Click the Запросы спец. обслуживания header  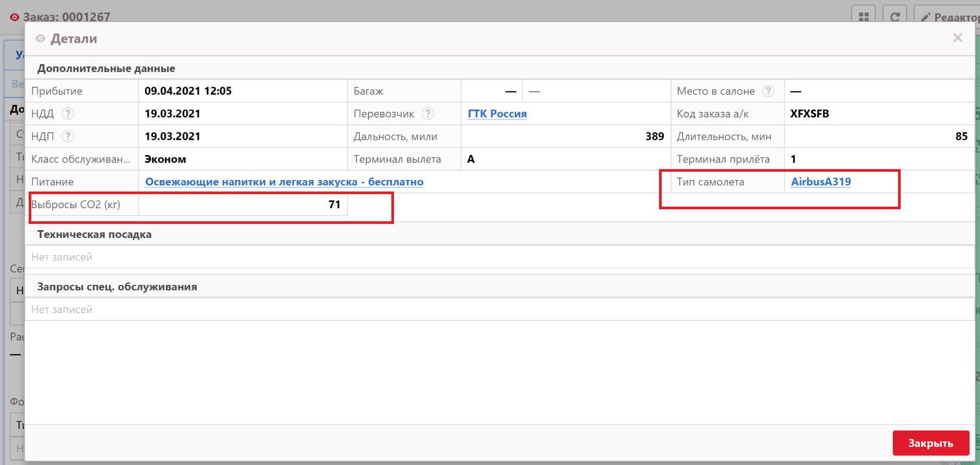[x=117, y=287]
